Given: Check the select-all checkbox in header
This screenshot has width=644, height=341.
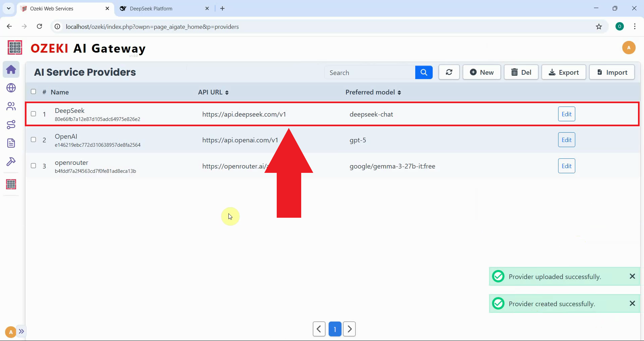Looking at the screenshot, I should [x=34, y=92].
